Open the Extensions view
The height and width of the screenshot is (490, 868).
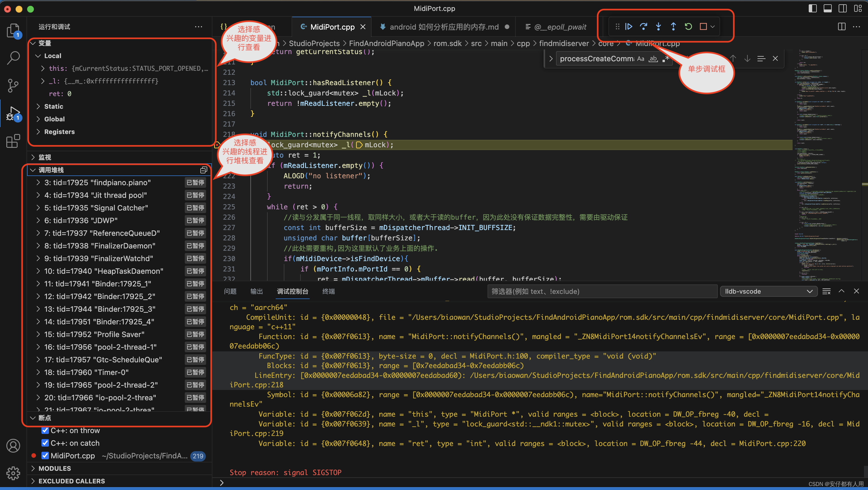click(x=13, y=141)
